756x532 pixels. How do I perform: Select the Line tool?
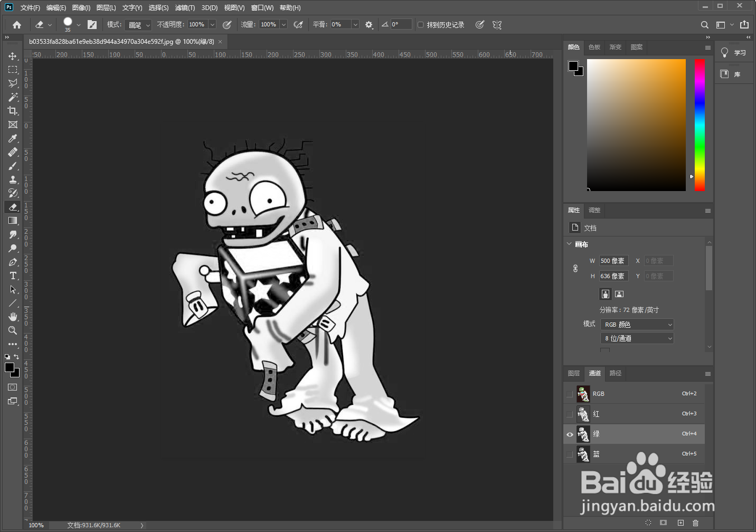coord(13,303)
